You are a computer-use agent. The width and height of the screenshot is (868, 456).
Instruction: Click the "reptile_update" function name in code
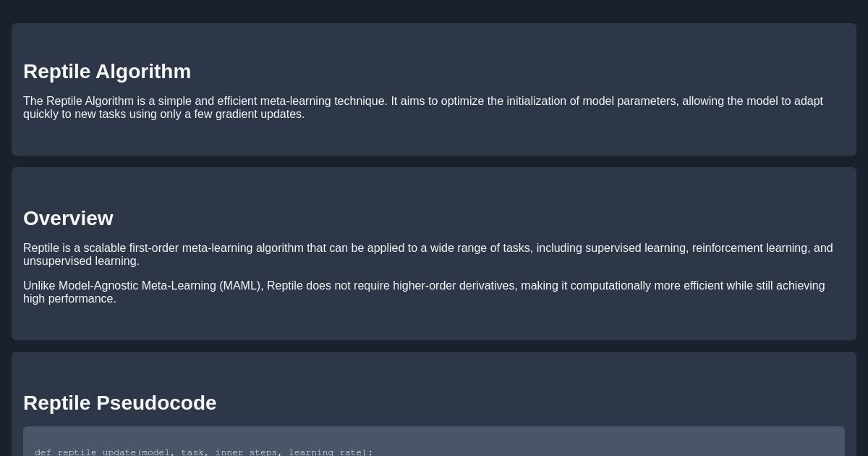pyautogui.click(x=97, y=452)
